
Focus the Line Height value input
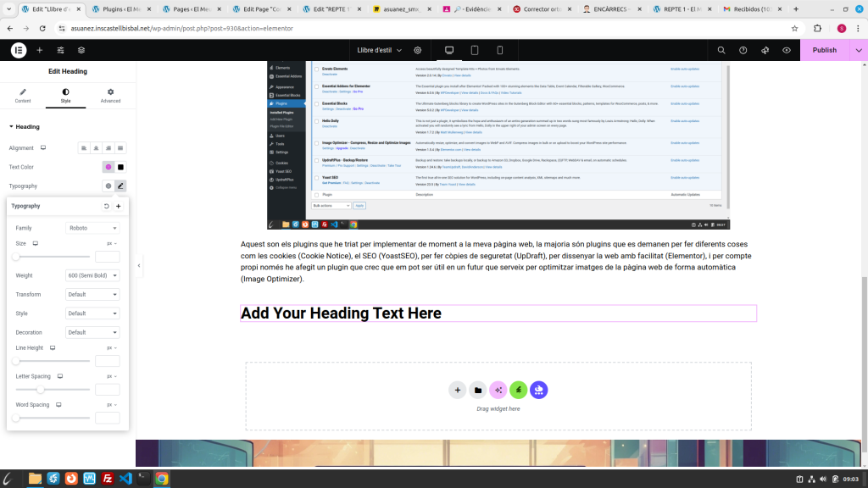(108, 361)
